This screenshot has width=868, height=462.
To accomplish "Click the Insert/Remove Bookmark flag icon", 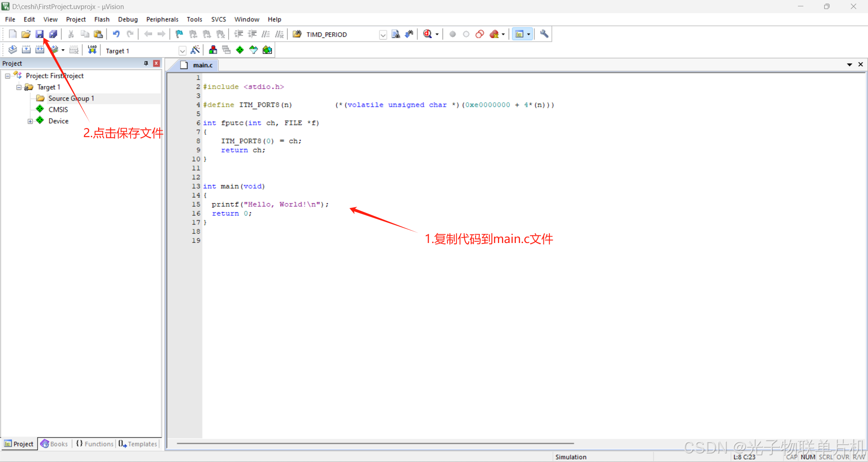I will tap(179, 34).
